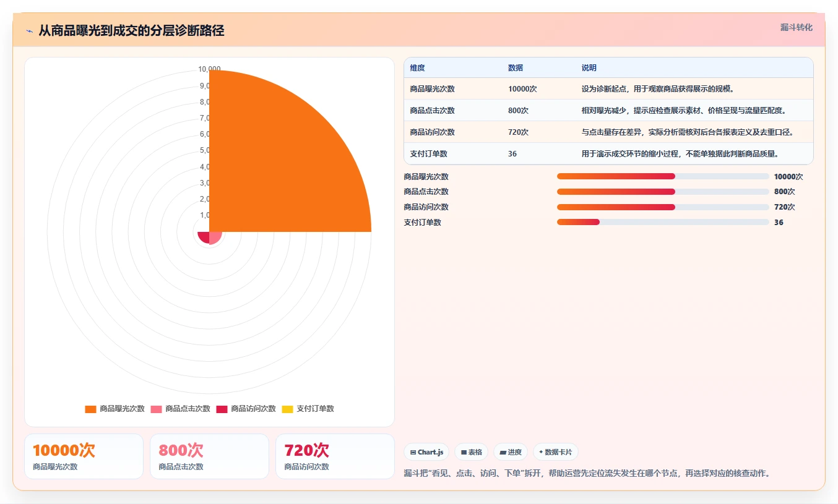Click the small red visits sector in chart
This screenshot has width=838, height=504.
pos(204,237)
